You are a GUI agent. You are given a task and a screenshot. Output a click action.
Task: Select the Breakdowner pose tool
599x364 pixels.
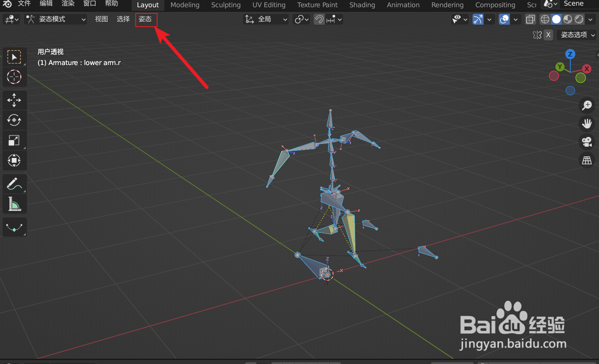(15, 227)
